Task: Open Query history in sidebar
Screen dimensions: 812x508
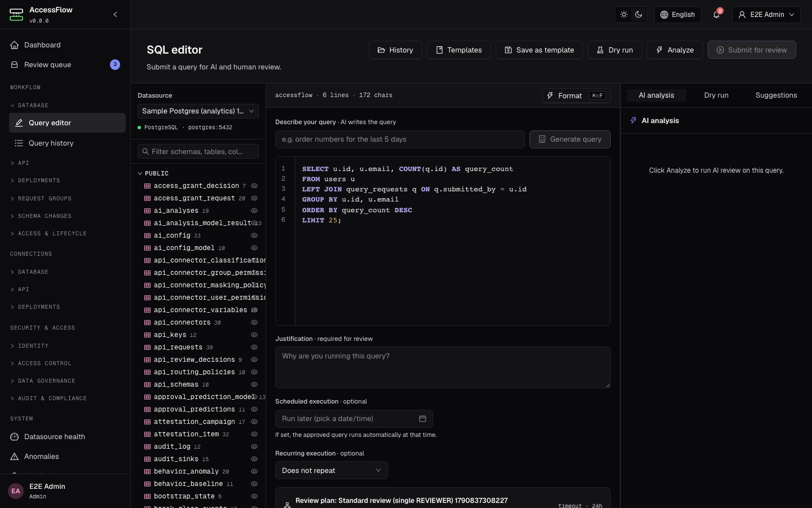Action: (x=67, y=143)
